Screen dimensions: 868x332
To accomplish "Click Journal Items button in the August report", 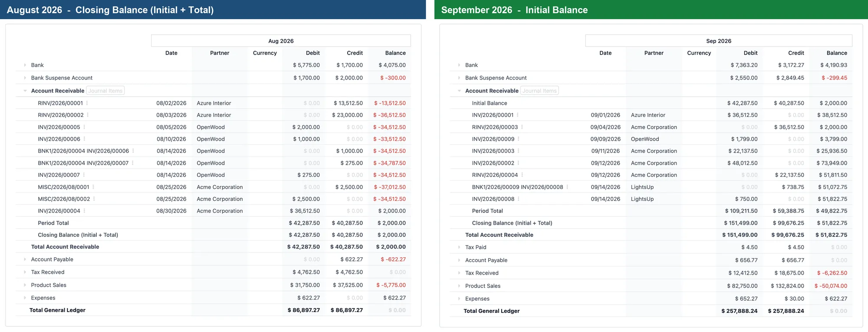I will tap(105, 90).
